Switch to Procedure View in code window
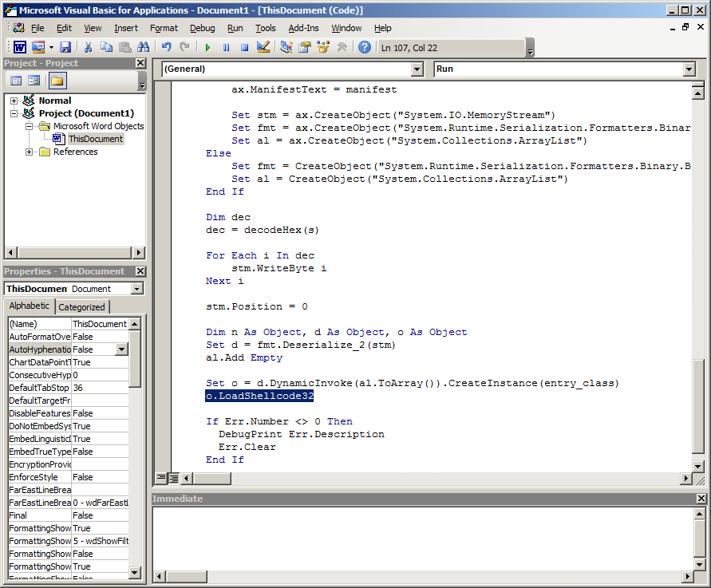 coord(161,478)
